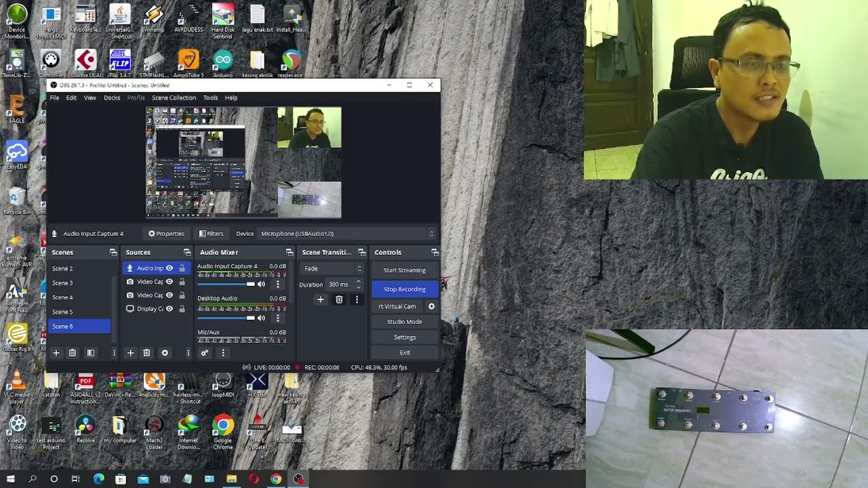This screenshot has width=868, height=488.
Task: Open Fade transition dropdown
Action: (332, 268)
